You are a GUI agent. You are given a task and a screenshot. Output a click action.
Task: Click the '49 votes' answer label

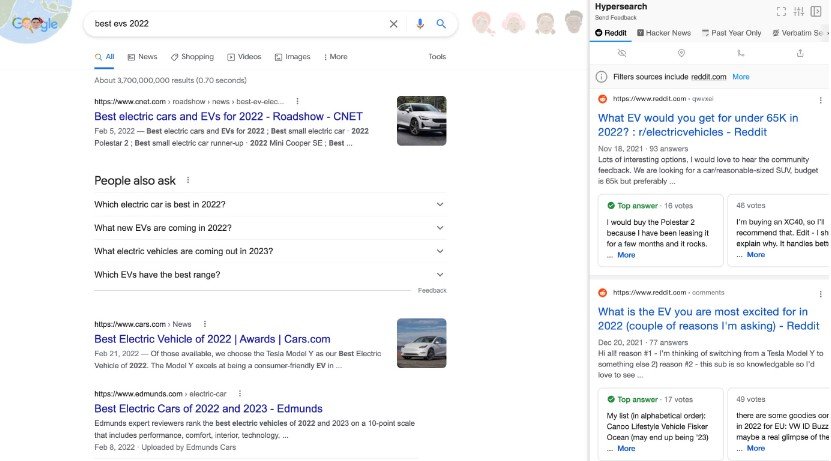[x=750, y=400]
